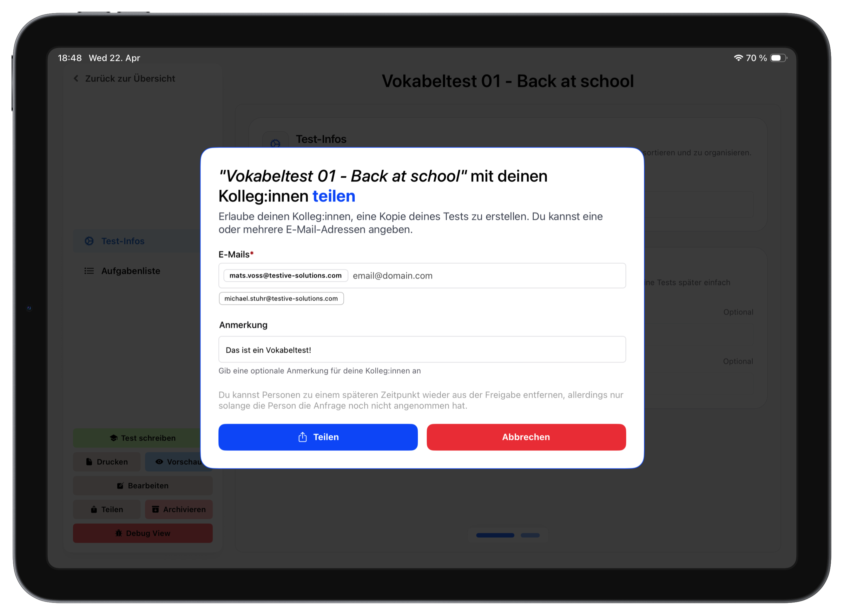Click the E-Mails field label
This screenshot has height=616, width=844.
(236, 255)
